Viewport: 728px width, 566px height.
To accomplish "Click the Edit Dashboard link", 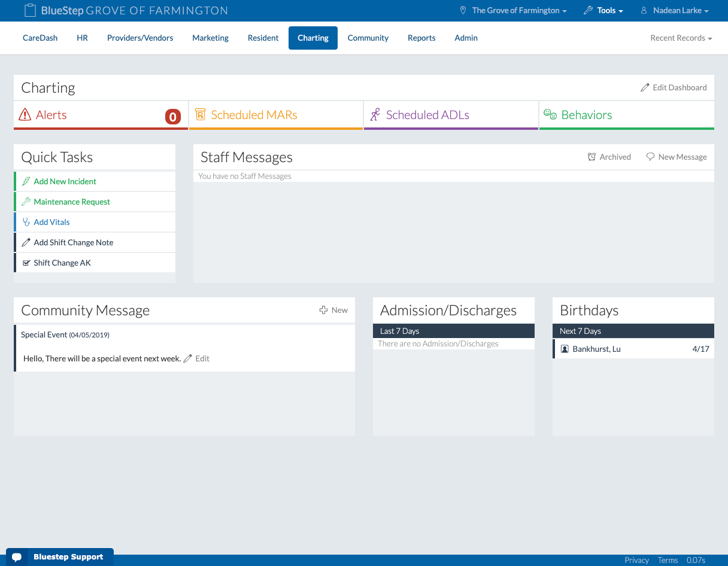I will 674,87.
